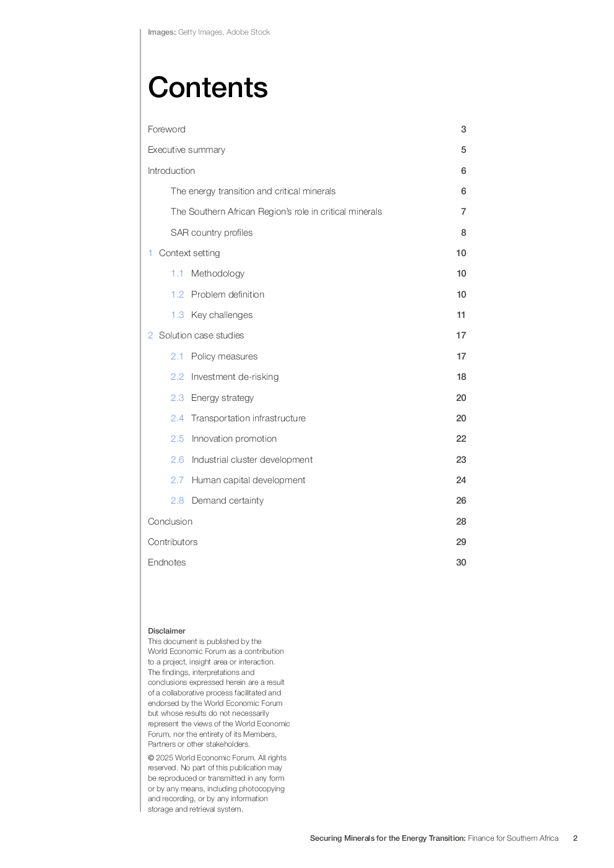Open the Conclusion contents entry
Viewport: 614px width, 868px height.
coord(170,522)
